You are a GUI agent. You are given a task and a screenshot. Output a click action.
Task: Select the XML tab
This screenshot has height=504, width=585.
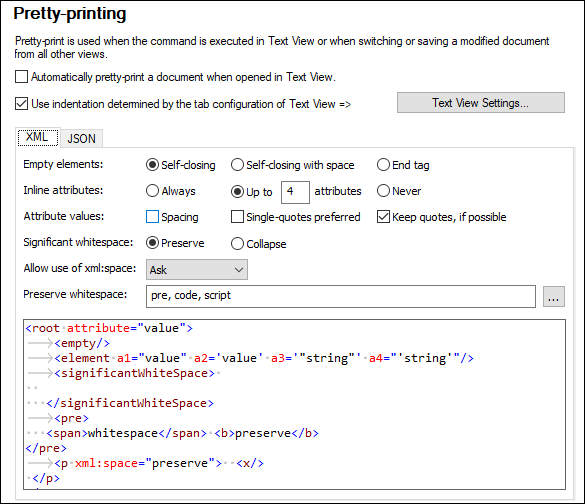[37, 137]
